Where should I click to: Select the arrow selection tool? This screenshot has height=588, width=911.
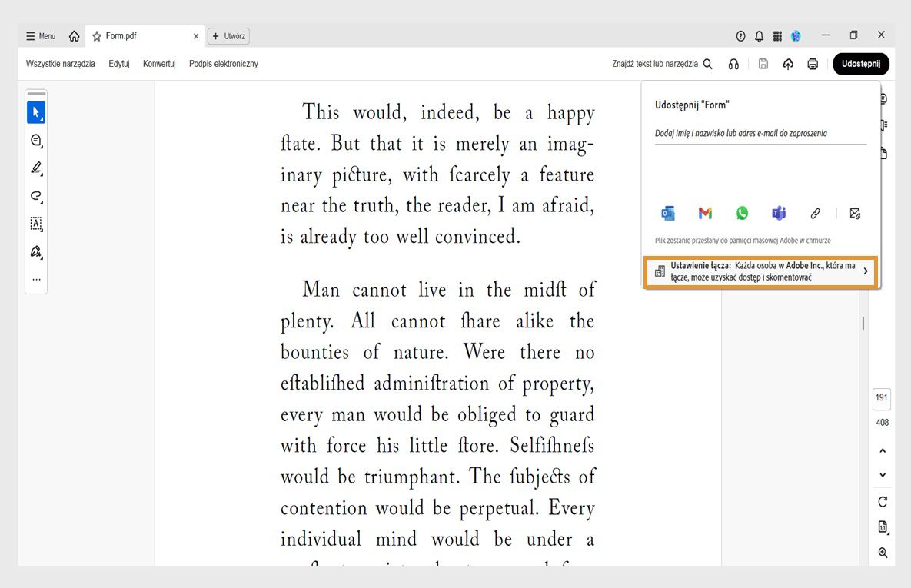[x=35, y=112]
